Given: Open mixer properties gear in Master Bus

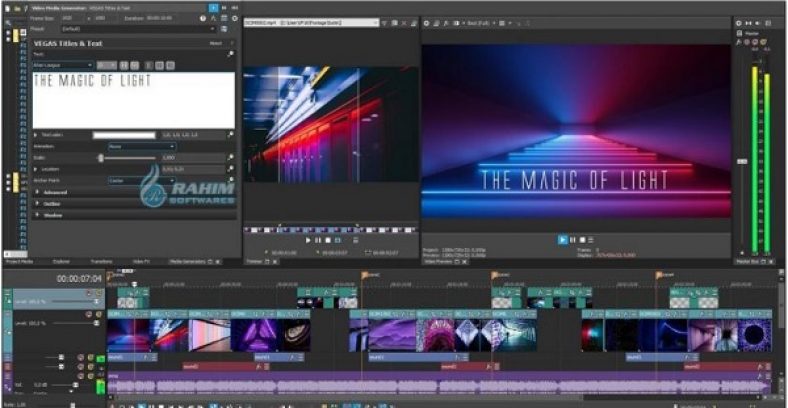Looking at the screenshot, I should coord(738,23).
